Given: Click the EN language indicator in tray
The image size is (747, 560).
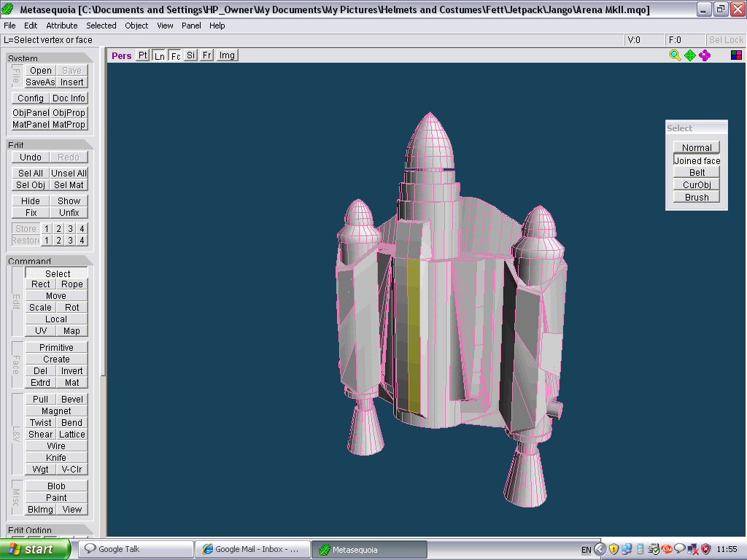Looking at the screenshot, I should (586, 550).
